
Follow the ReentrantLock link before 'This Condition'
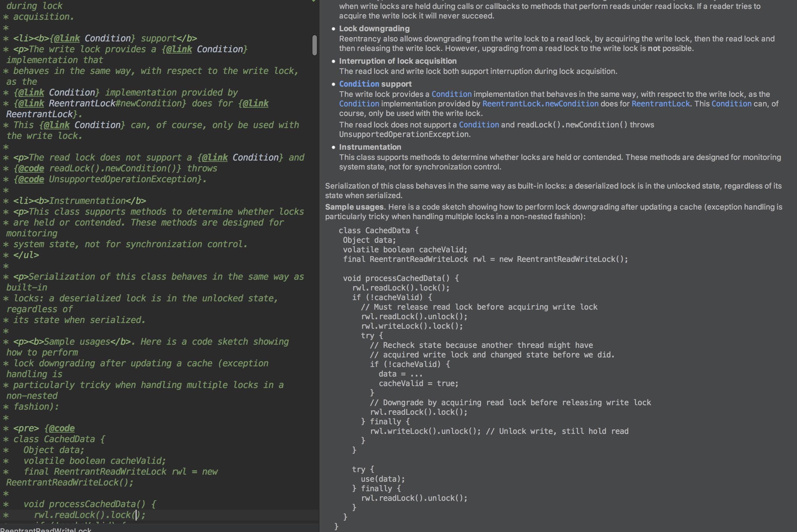pos(660,104)
